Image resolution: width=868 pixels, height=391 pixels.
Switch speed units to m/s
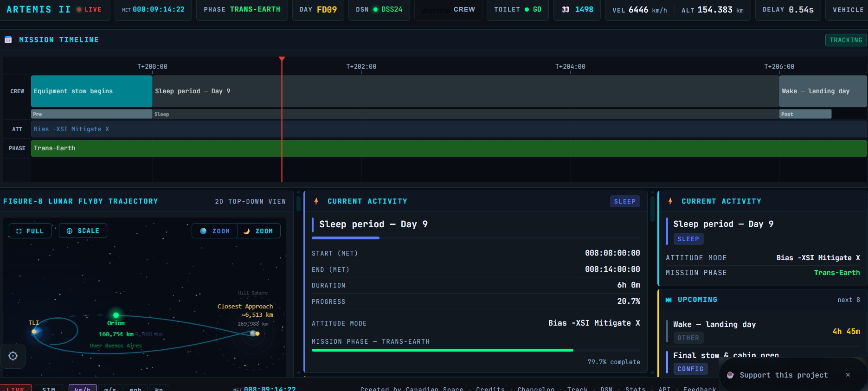[x=110, y=389]
